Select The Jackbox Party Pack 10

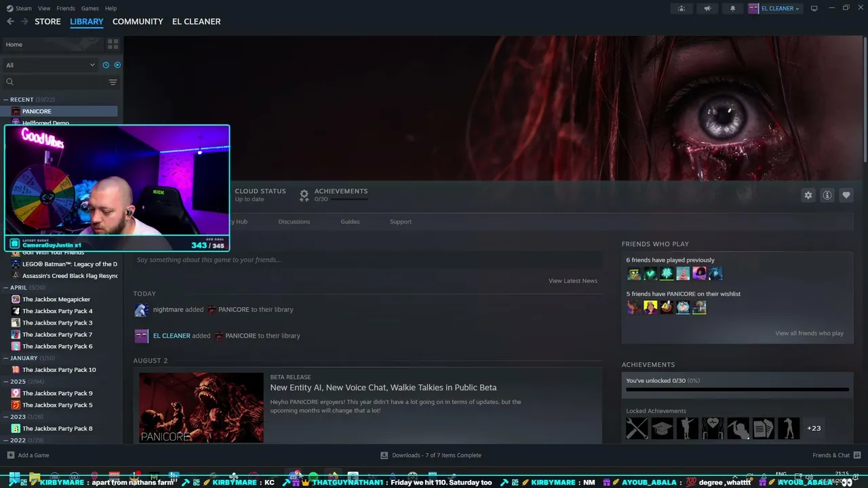(x=59, y=370)
